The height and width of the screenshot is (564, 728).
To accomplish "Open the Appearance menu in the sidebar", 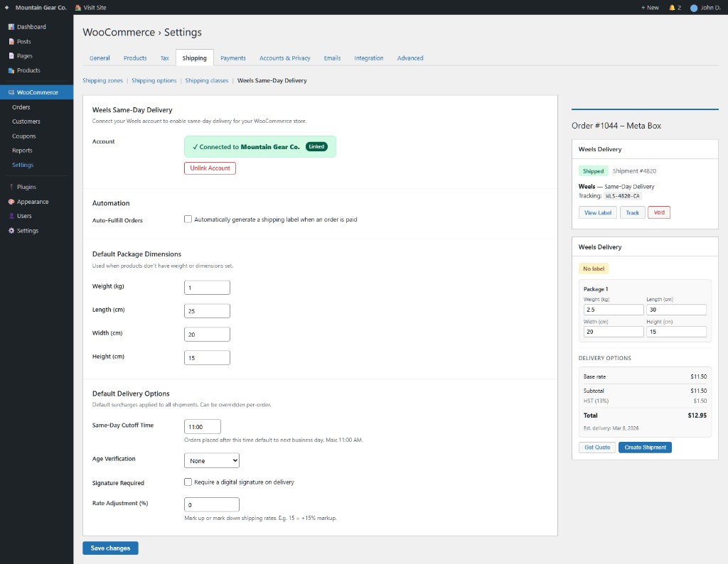I will tap(33, 201).
